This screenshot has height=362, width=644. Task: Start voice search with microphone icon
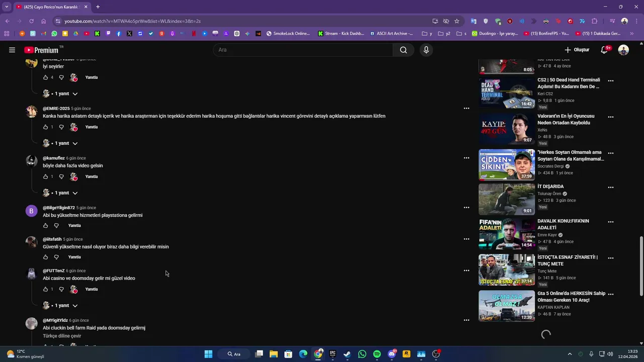(426, 50)
